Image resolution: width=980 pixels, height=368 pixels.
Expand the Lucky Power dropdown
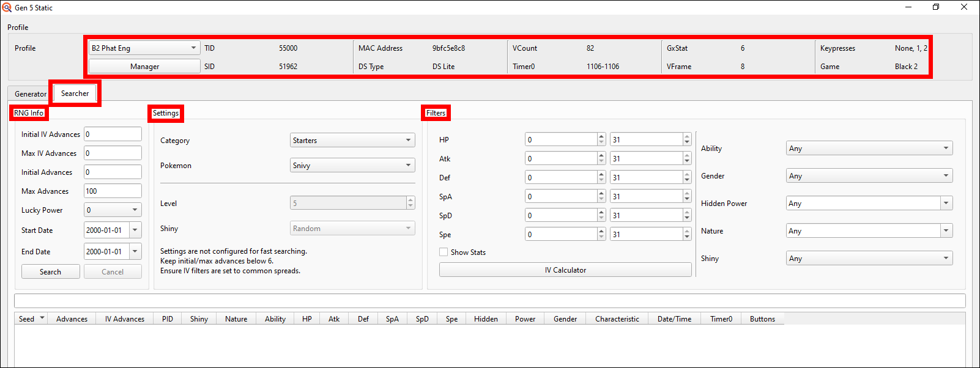coord(113,210)
